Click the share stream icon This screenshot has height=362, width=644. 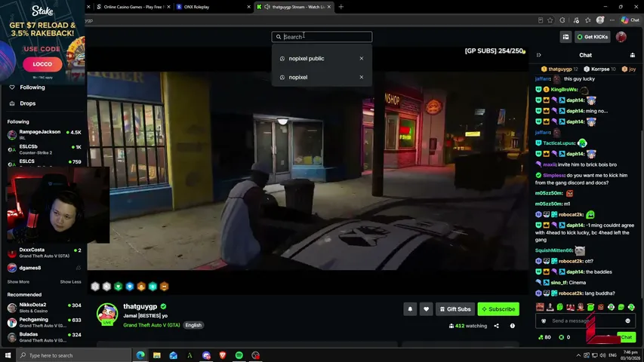click(496, 326)
